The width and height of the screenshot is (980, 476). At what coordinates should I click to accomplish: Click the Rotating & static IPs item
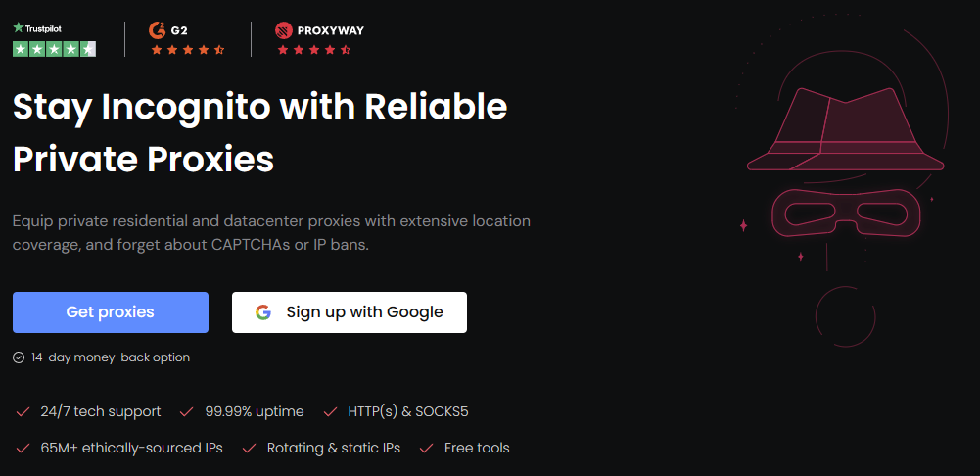334,448
